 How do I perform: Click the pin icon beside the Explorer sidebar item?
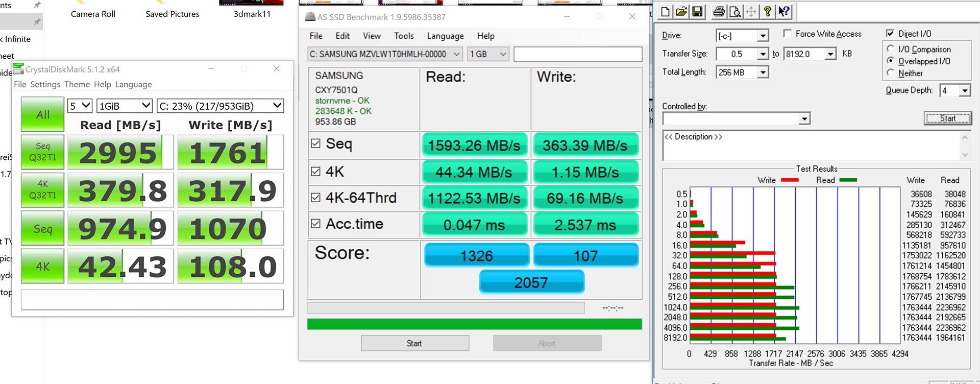(x=37, y=22)
